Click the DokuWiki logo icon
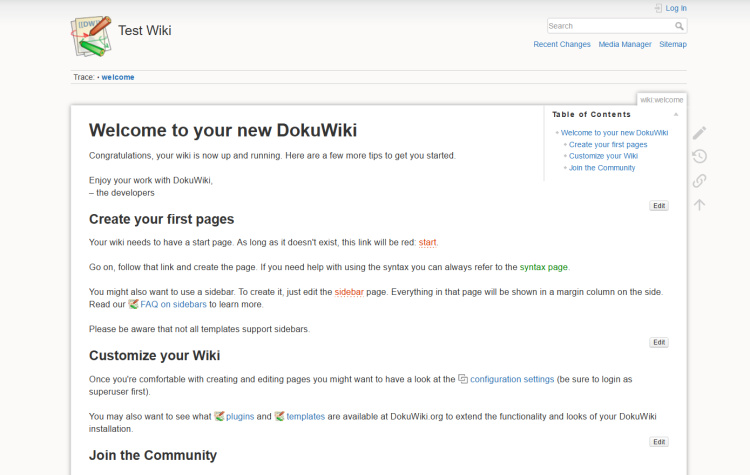Viewport: 750px width, 475px height. 91,36
